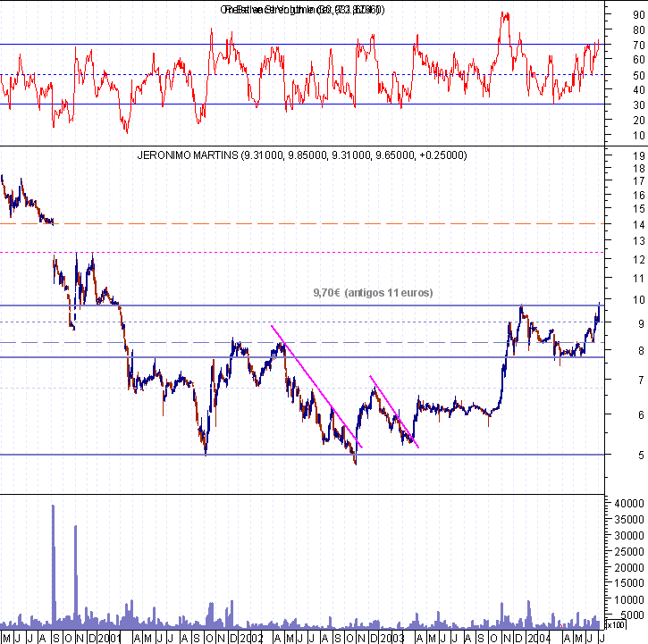Screen dimensions: 648x644
Task: Click the overlapping Relative Strength indicator title
Action: tap(302, 10)
